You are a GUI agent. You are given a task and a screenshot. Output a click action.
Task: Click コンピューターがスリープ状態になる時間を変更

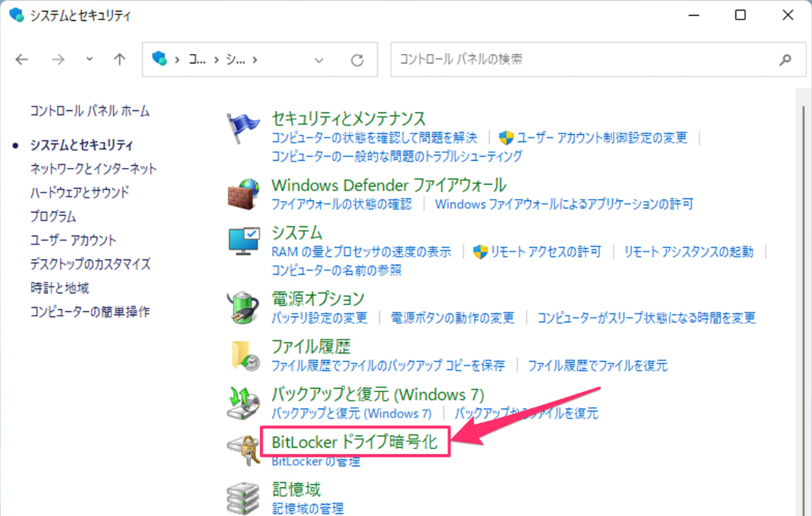(x=646, y=318)
